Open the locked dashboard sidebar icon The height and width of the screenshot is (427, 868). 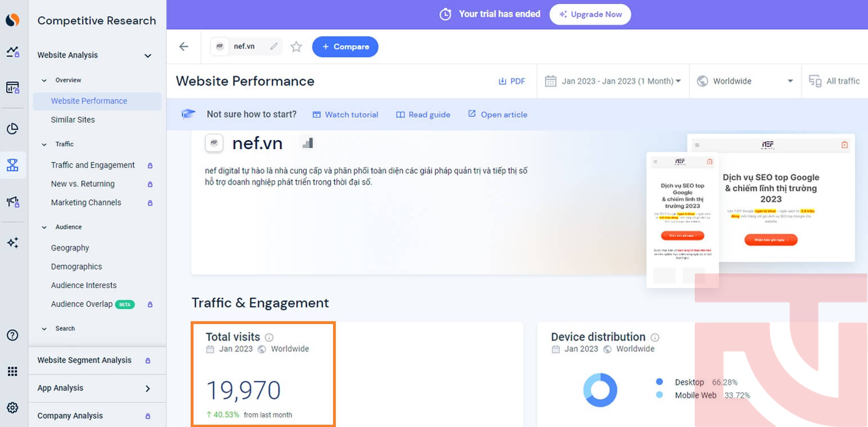click(x=12, y=87)
